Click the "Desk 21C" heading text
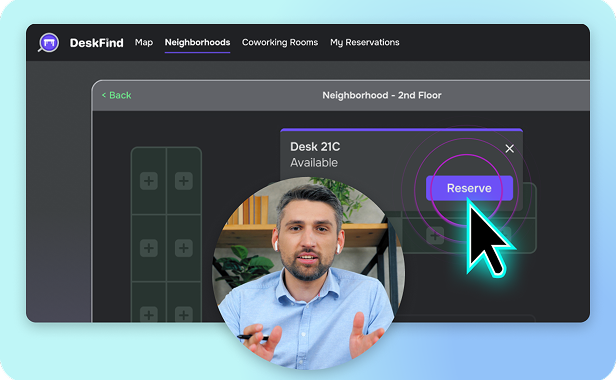 click(315, 147)
